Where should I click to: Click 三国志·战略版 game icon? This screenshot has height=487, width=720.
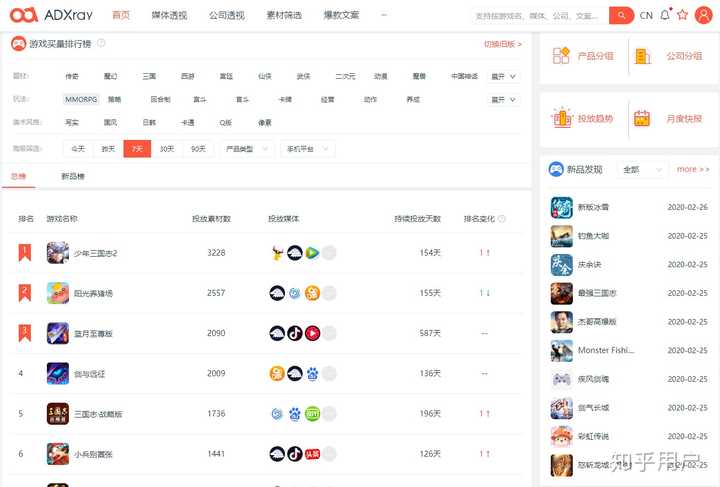58,414
